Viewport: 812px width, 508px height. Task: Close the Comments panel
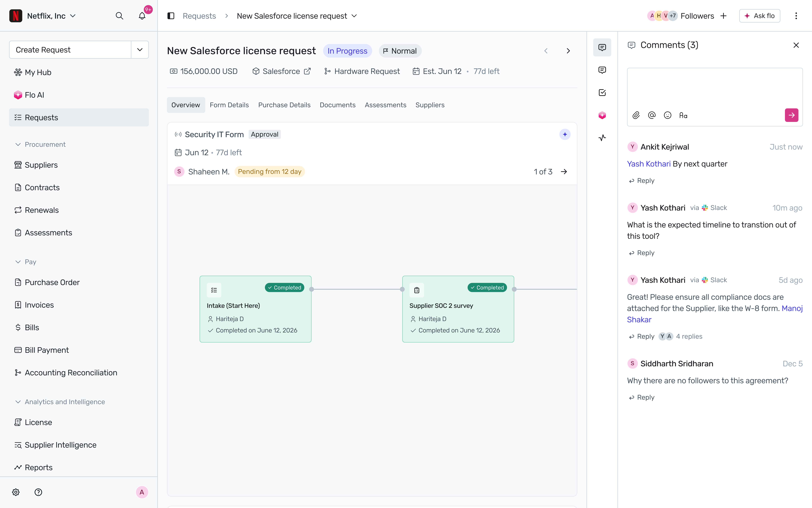point(796,45)
